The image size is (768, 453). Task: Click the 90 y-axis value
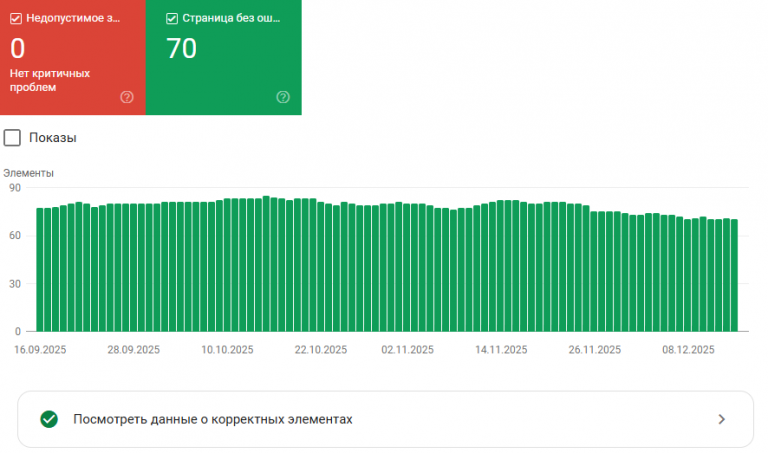click(x=15, y=188)
